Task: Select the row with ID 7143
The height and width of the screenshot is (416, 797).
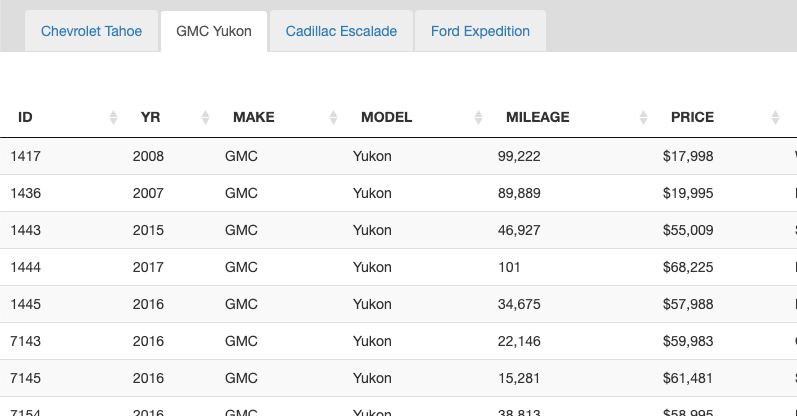Action: [x=26, y=341]
